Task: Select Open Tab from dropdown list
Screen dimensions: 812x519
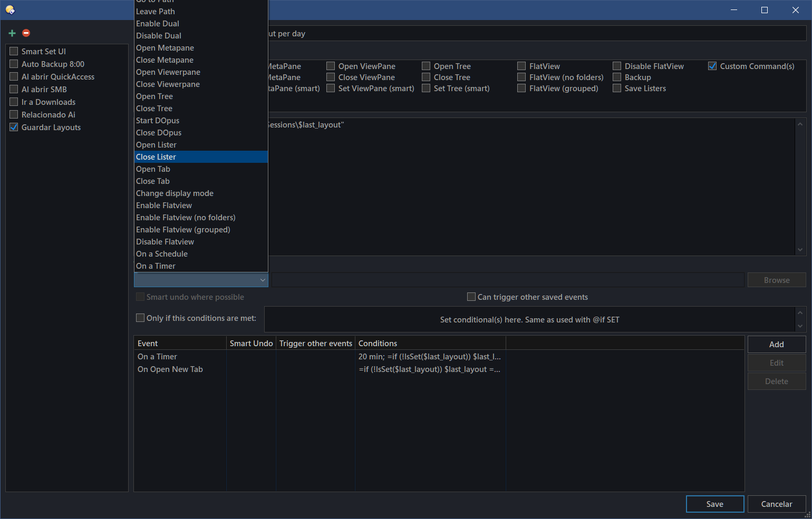Action: [201, 169]
